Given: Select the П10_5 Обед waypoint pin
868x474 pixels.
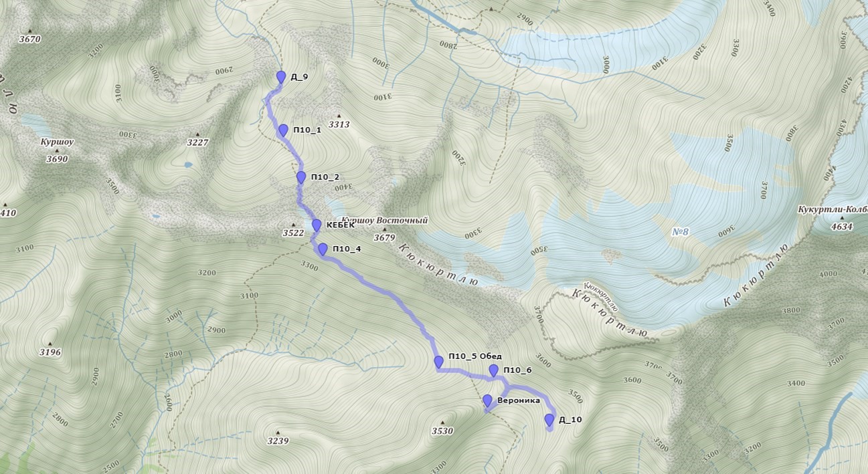Looking at the screenshot, I should (x=438, y=362).
